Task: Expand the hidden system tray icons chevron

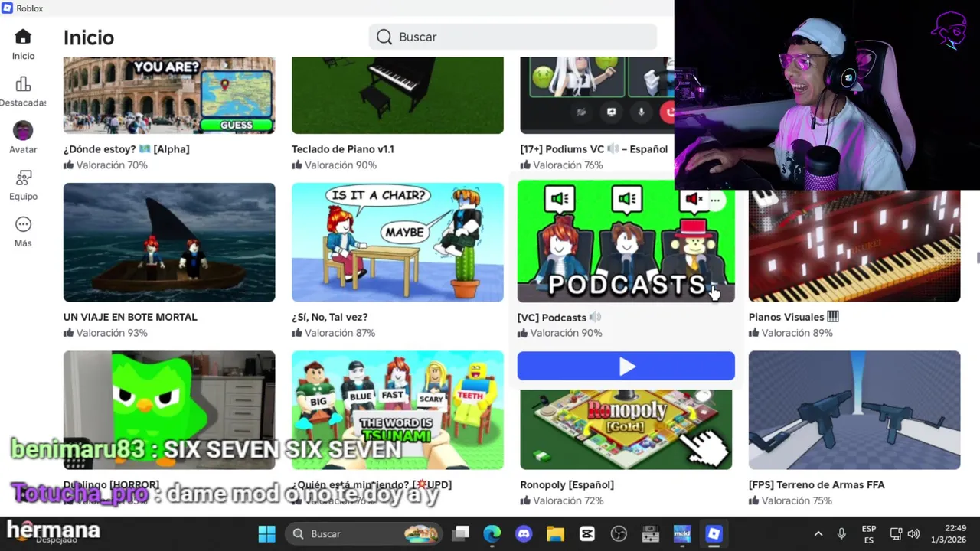Action: pos(818,533)
